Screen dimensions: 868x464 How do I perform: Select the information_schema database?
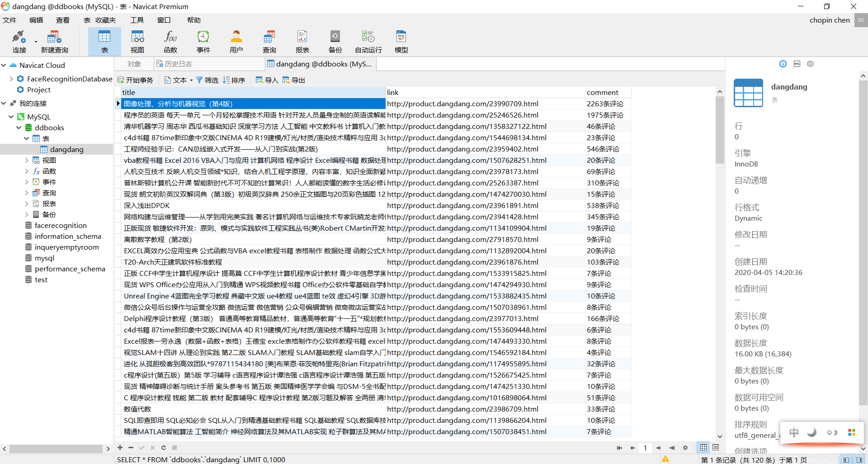tap(68, 236)
